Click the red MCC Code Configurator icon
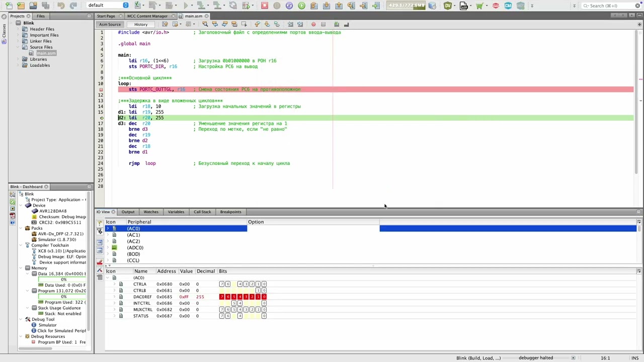The image size is (644, 362). (496, 6)
